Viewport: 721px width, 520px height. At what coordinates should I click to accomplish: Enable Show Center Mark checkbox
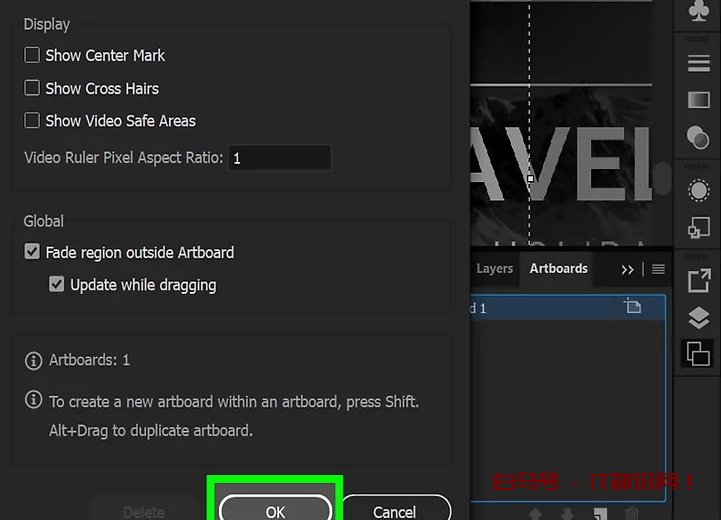[x=32, y=55]
